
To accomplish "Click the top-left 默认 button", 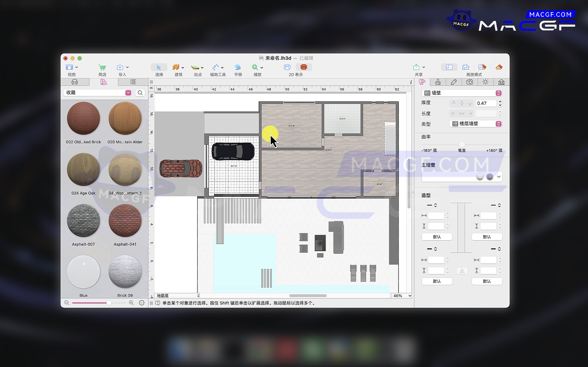I will click(437, 237).
